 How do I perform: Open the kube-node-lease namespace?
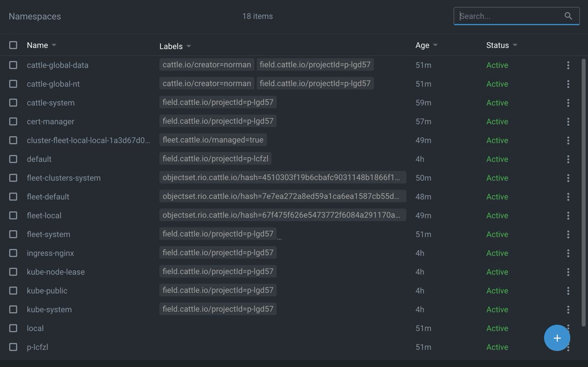point(56,272)
